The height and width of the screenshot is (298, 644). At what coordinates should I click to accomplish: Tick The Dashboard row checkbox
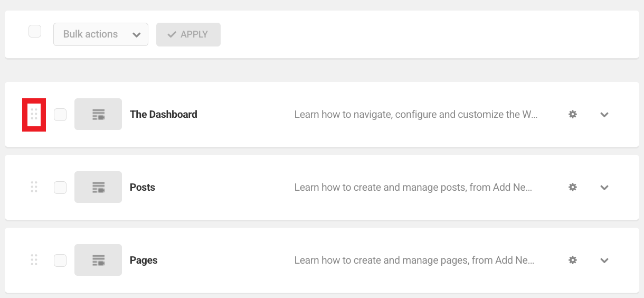(60, 114)
